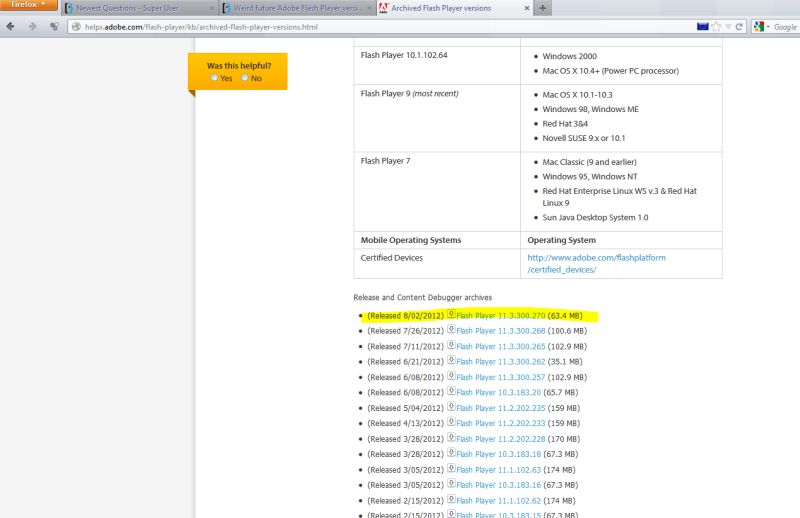Click download icon beside Flash Player 11.1.102.62

(451, 500)
